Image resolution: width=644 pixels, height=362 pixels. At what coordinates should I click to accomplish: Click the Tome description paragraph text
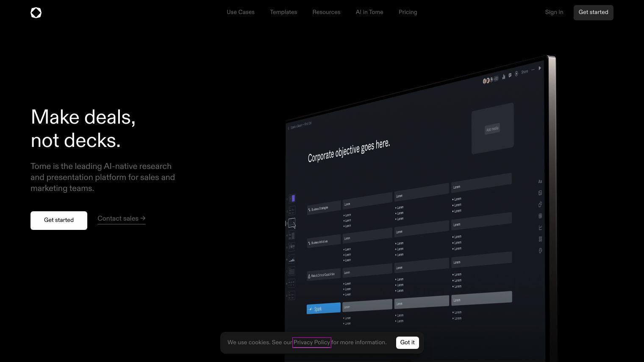[x=103, y=177]
